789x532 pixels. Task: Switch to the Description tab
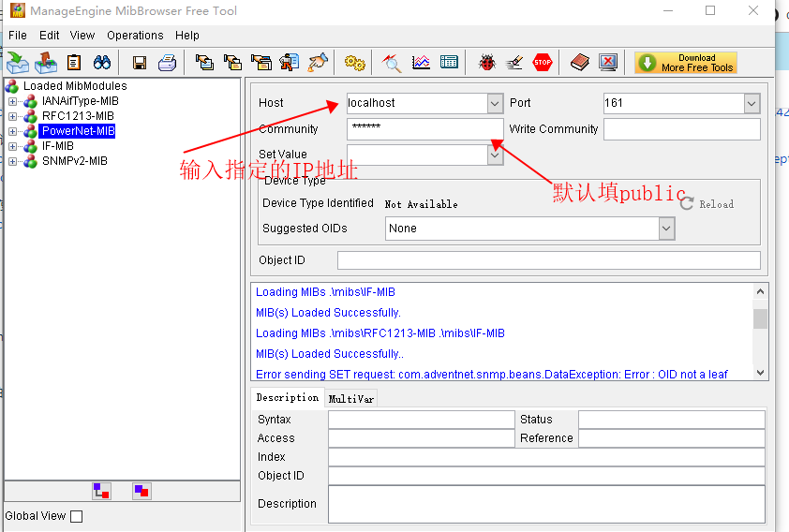tap(288, 397)
